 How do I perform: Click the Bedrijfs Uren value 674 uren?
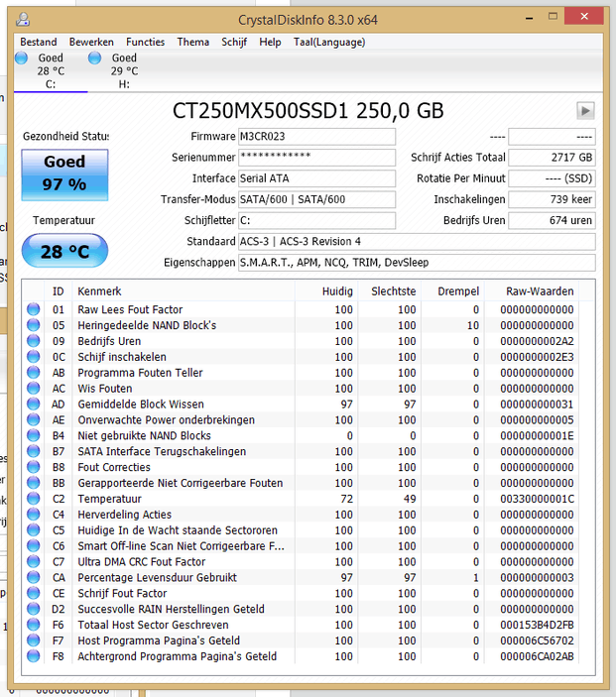552,220
